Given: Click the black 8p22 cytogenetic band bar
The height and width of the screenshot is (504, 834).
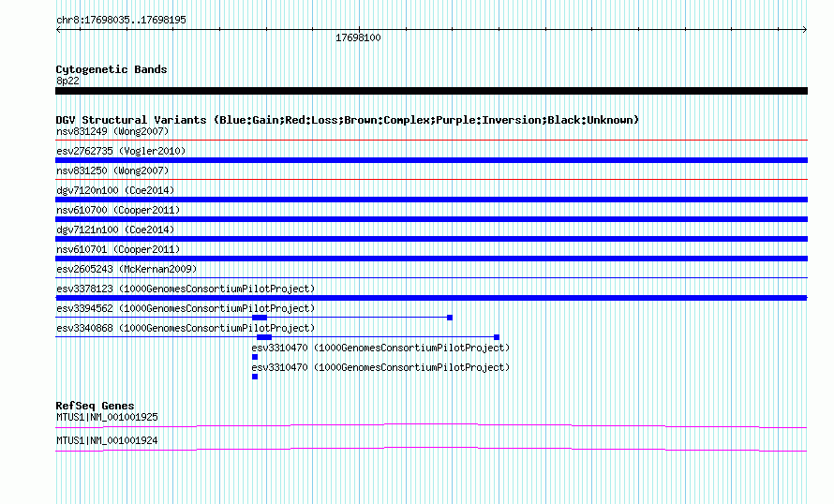Looking at the screenshot, I should (431, 91).
